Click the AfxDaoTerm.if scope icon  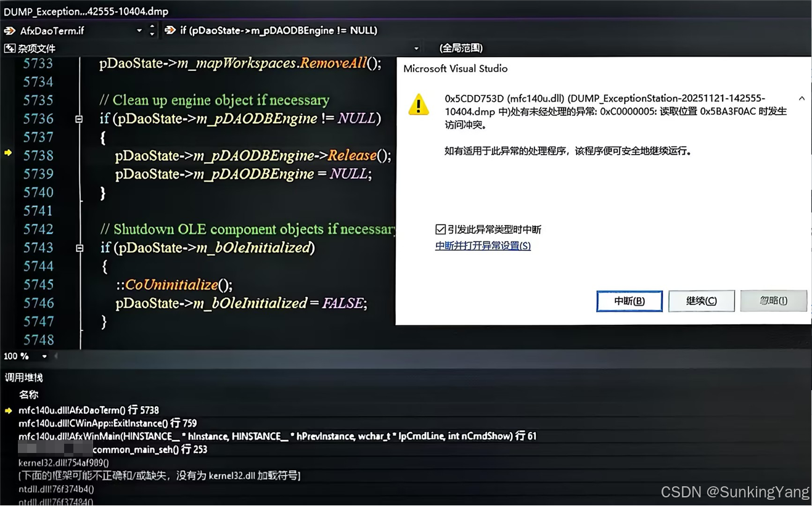coord(8,30)
